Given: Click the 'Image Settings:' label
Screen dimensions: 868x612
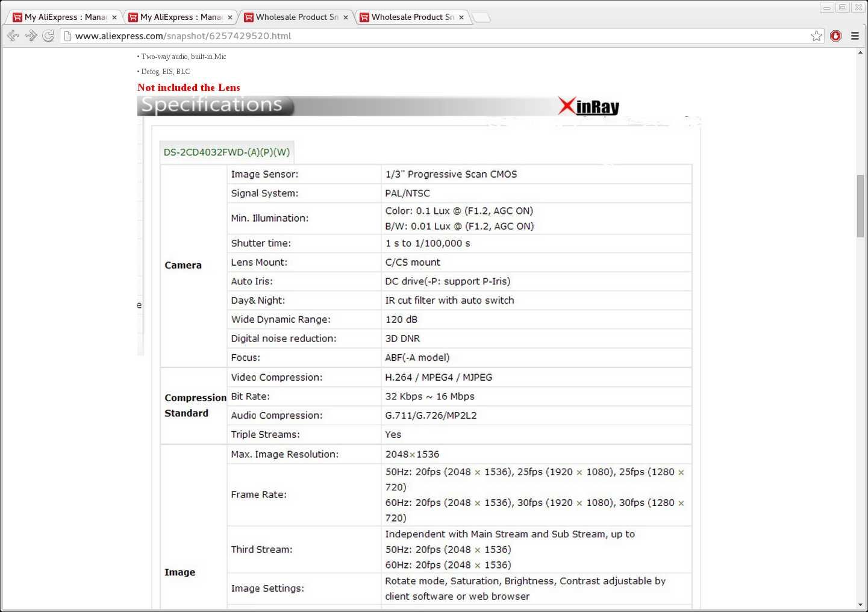Looking at the screenshot, I should coord(267,589).
